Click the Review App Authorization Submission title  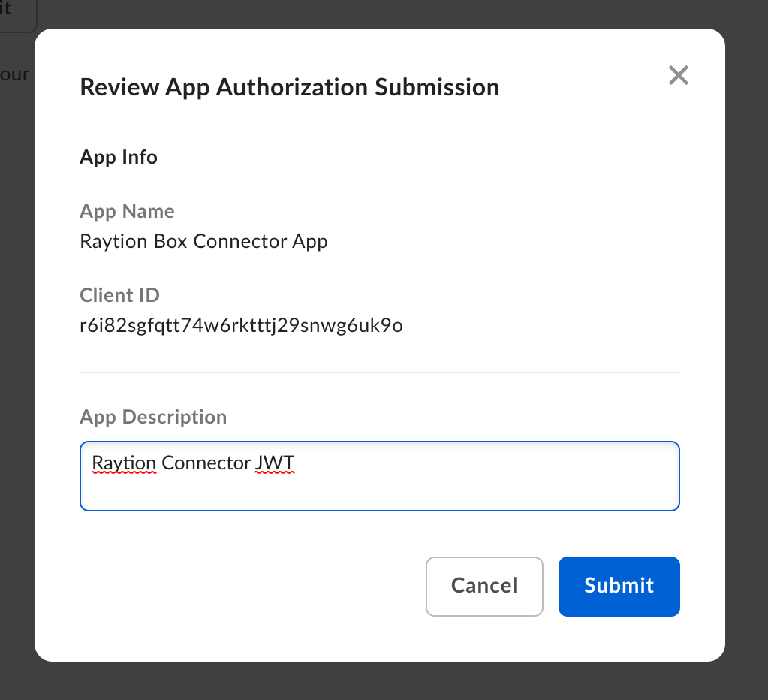[289, 87]
